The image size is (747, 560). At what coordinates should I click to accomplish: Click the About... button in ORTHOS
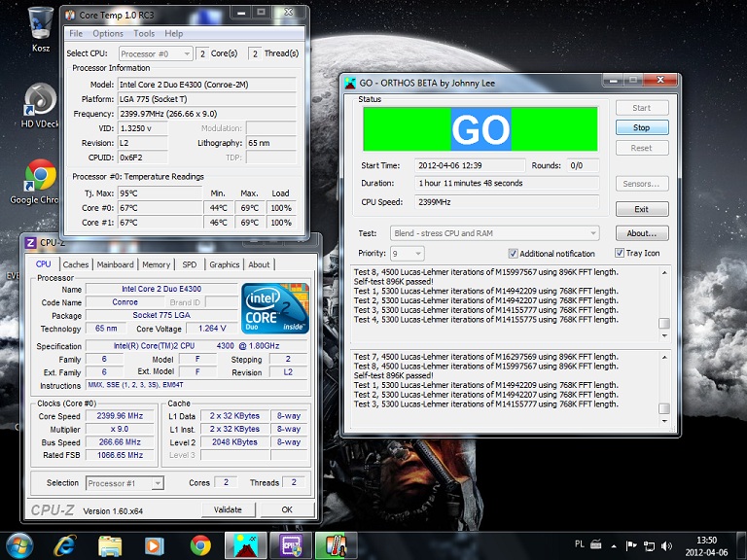click(642, 233)
